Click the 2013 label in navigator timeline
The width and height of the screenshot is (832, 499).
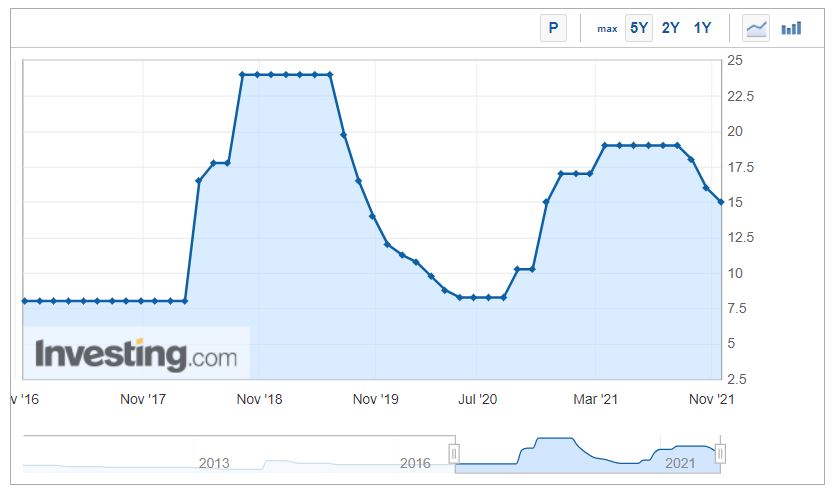214,463
